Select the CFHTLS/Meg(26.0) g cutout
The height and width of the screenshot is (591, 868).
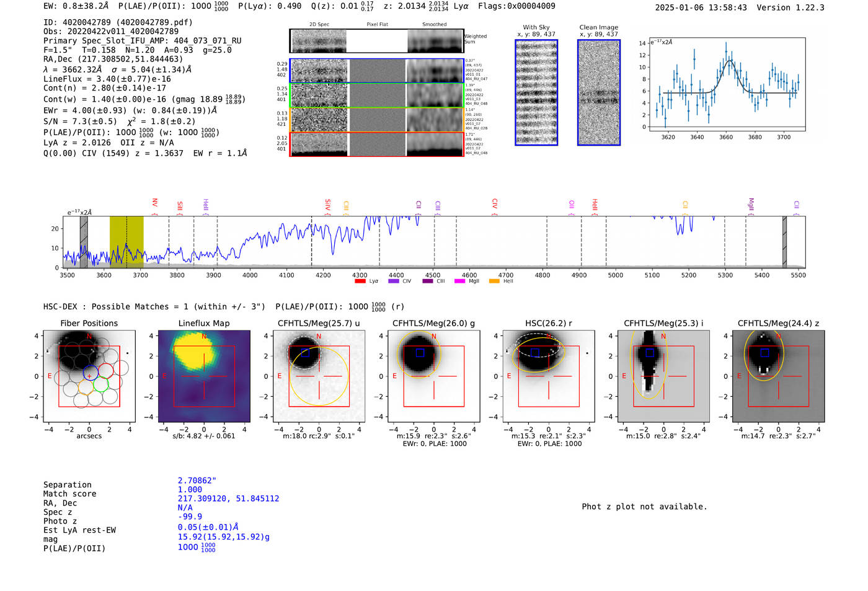[x=434, y=376]
